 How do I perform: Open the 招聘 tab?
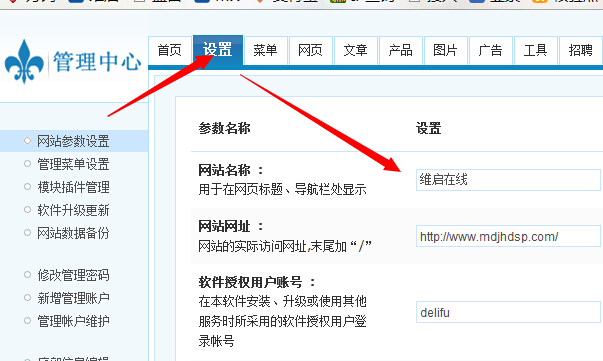(581, 50)
